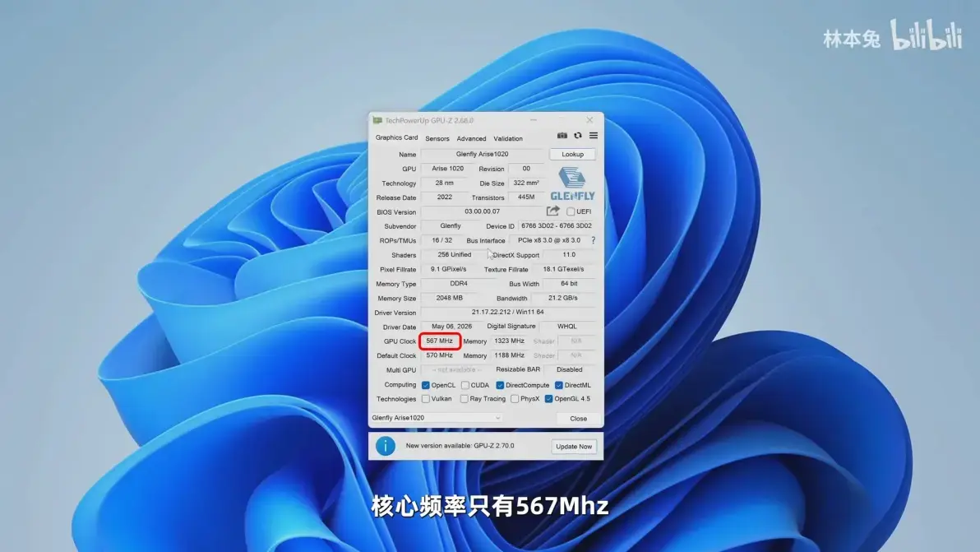This screenshot has height=552, width=980.
Task: Click the BIOS Version field 03.00.00.07
Action: coord(482,211)
